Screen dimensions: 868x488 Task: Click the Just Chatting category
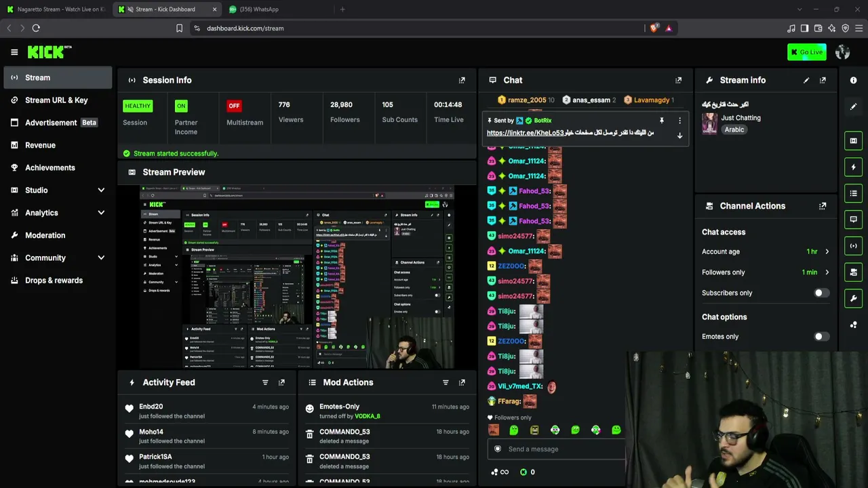(x=741, y=118)
